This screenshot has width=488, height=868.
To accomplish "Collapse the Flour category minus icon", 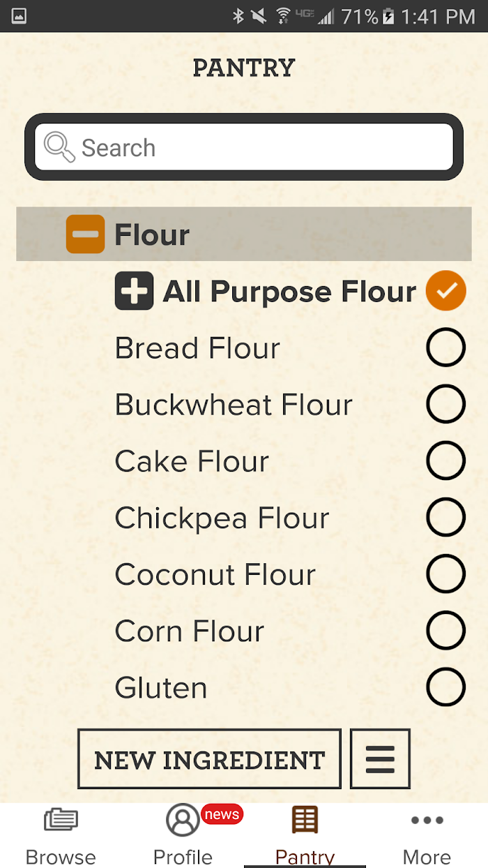I will pos(85,234).
